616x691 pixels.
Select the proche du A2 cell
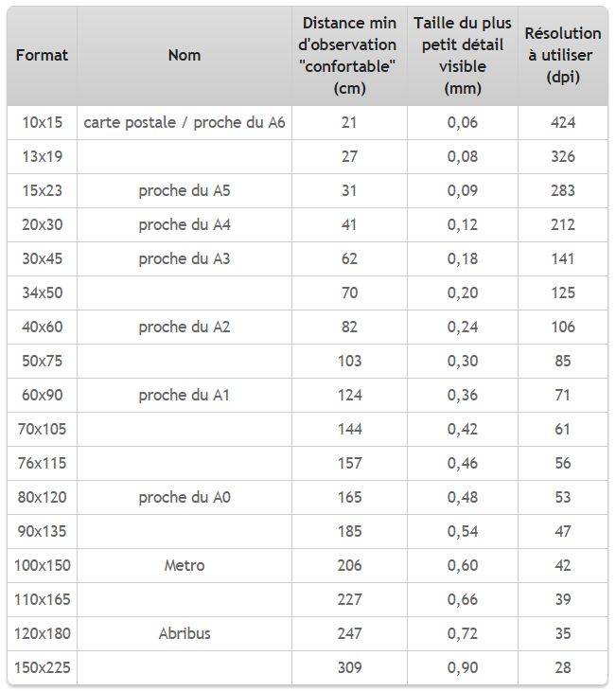(185, 327)
